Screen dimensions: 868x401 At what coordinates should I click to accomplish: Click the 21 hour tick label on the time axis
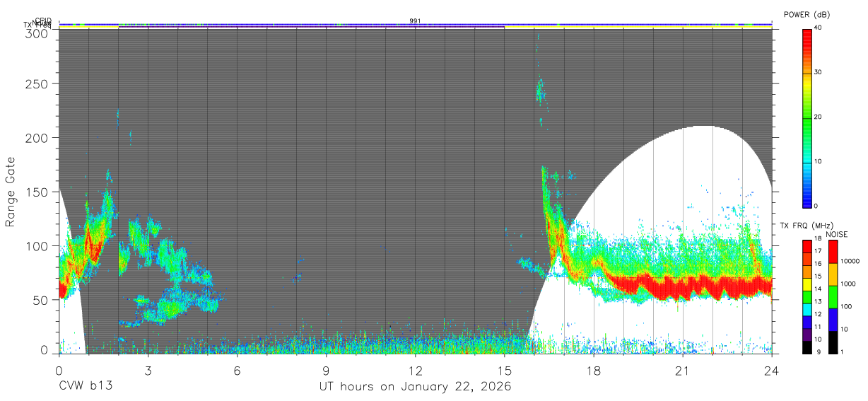(x=683, y=370)
